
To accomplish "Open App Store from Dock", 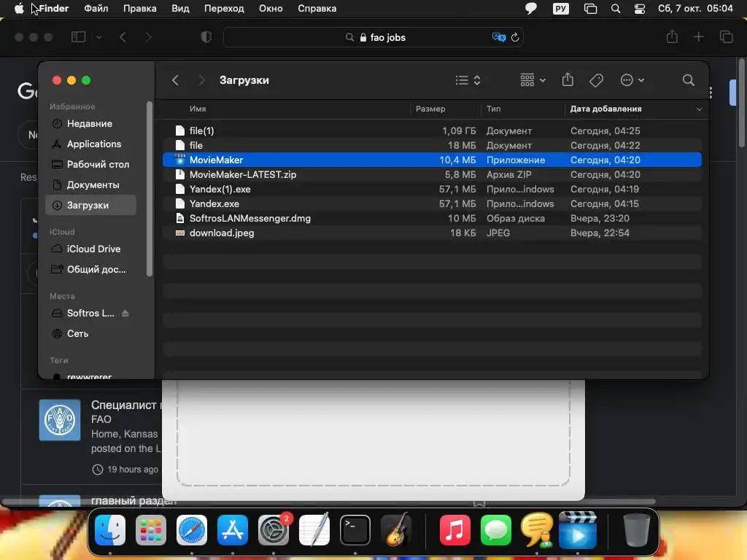I will (233, 530).
